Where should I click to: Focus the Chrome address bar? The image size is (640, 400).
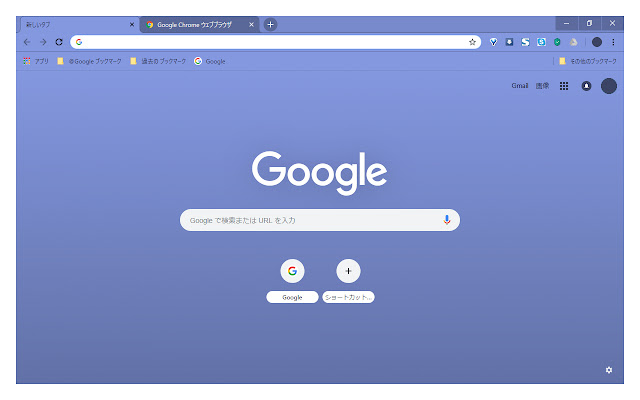[x=276, y=42]
